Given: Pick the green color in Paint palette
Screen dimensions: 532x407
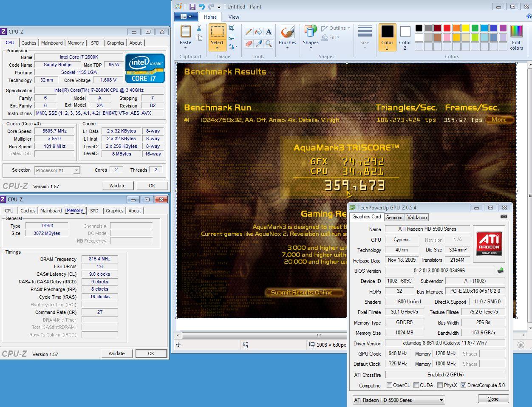Looking at the screenshot, I should [475, 28].
